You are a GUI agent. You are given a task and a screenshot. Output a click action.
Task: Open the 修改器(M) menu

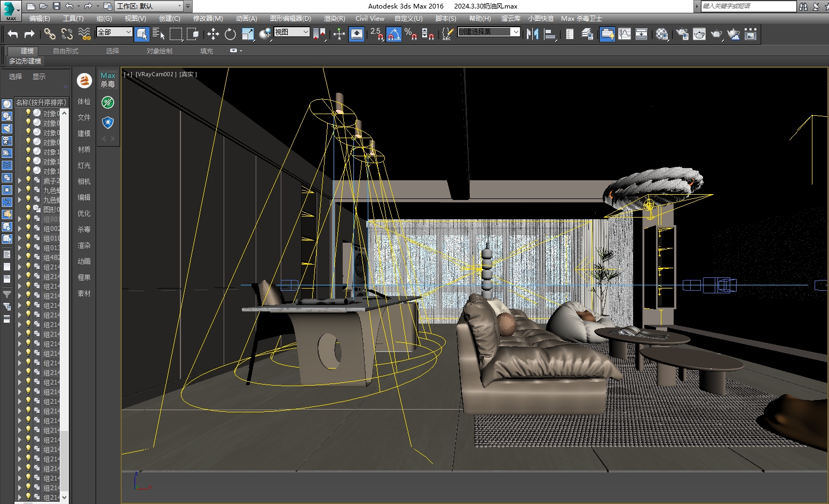click(x=208, y=18)
